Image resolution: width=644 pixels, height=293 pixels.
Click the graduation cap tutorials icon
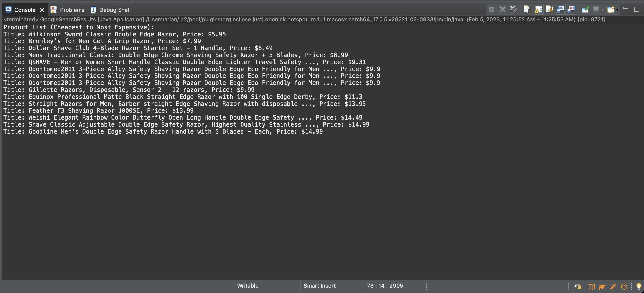[x=602, y=286]
